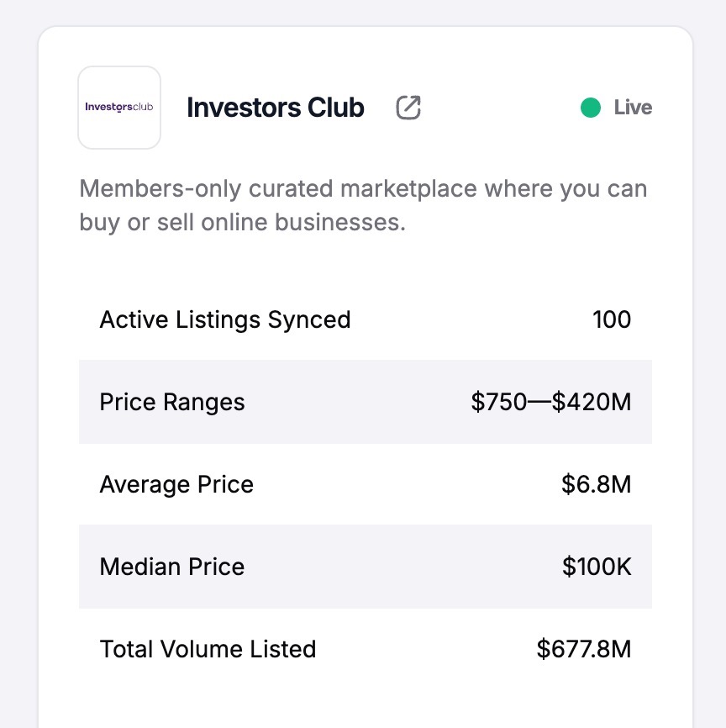Select the Price Ranges label
The width and height of the screenshot is (726, 728).
[172, 402]
